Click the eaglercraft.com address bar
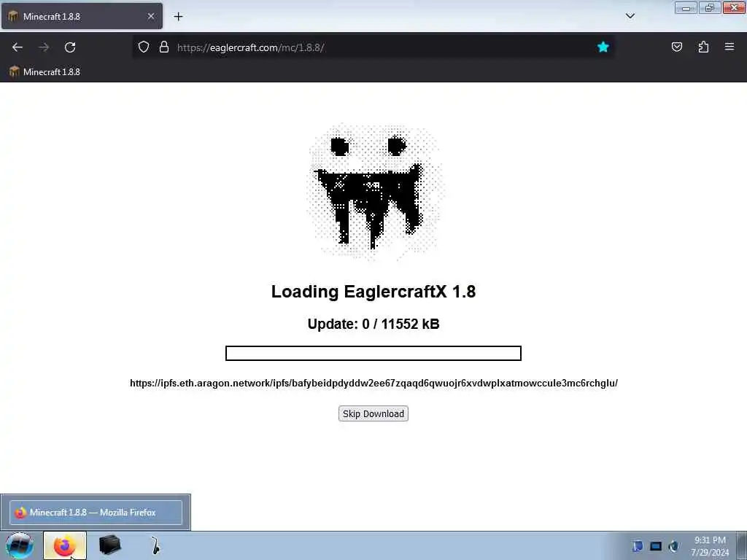Viewport: 747px width, 560px height. pyautogui.click(x=373, y=47)
